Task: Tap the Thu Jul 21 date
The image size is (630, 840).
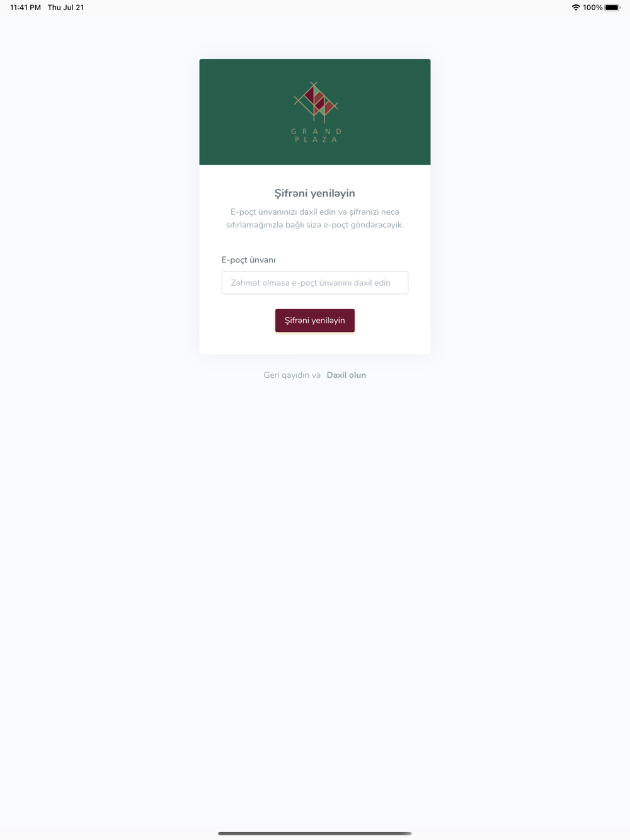Action: [66, 8]
